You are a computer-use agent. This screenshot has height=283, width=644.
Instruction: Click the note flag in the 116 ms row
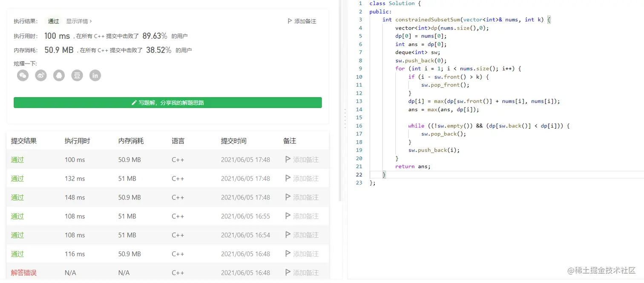[x=288, y=254]
